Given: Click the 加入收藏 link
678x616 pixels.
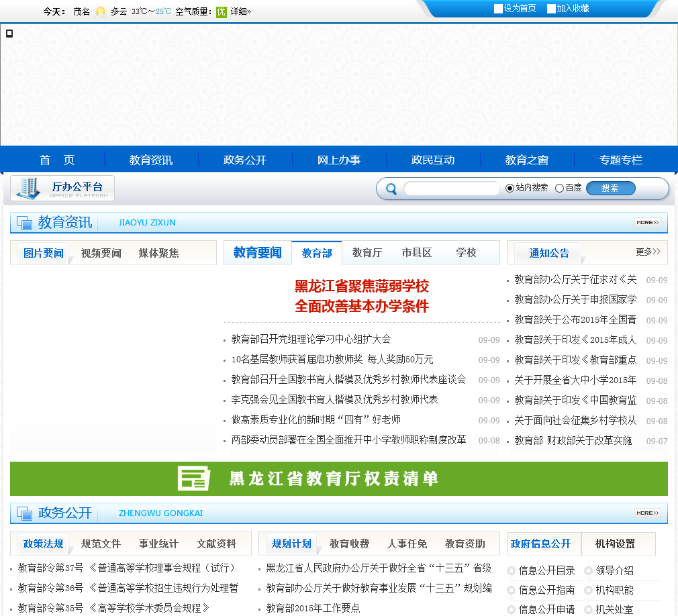Looking at the screenshot, I should tap(573, 9).
